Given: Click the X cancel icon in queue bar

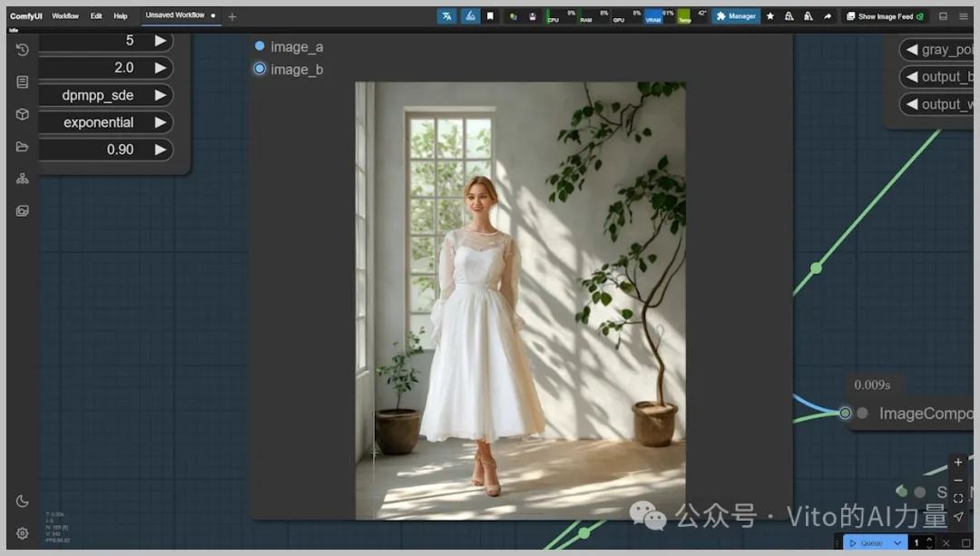Looking at the screenshot, I should pyautogui.click(x=946, y=543).
